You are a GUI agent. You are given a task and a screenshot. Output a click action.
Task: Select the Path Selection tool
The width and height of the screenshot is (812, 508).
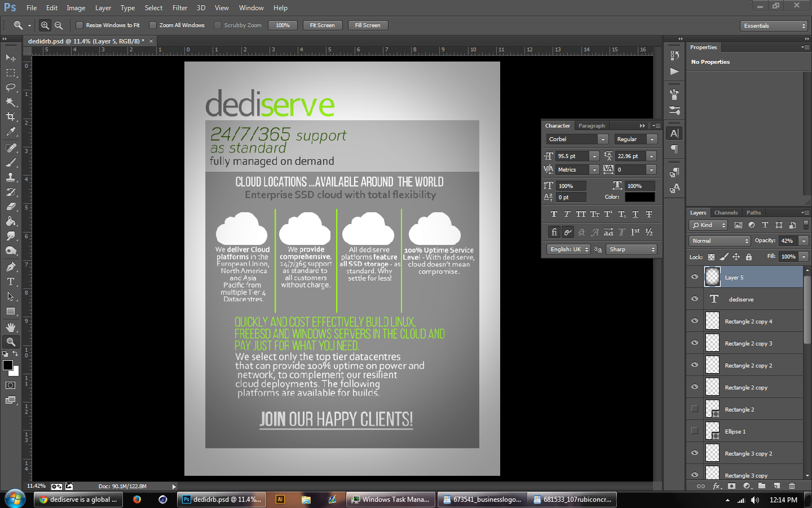pyautogui.click(x=11, y=296)
